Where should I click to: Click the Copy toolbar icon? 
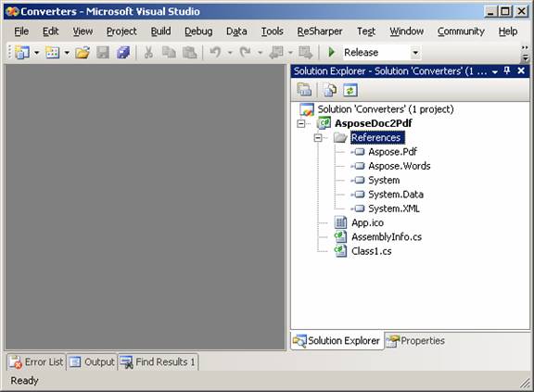point(169,53)
